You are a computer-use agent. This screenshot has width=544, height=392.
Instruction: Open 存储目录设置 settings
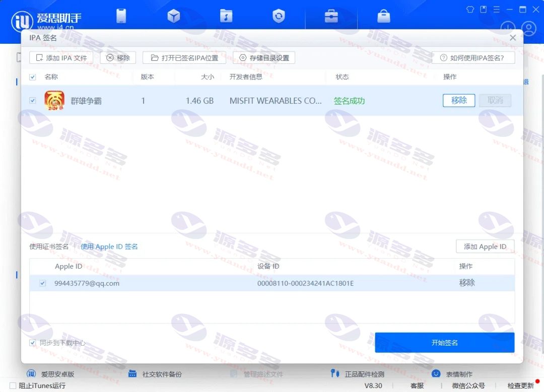(x=264, y=58)
